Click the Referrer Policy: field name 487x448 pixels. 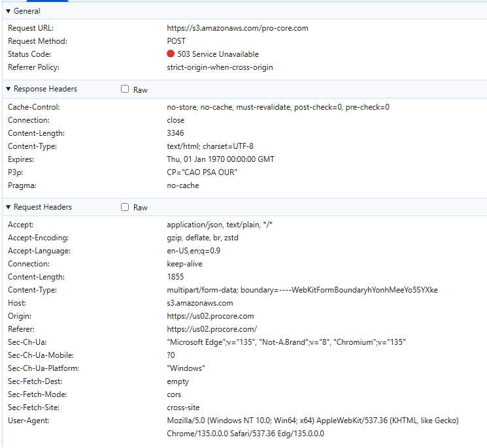point(33,67)
